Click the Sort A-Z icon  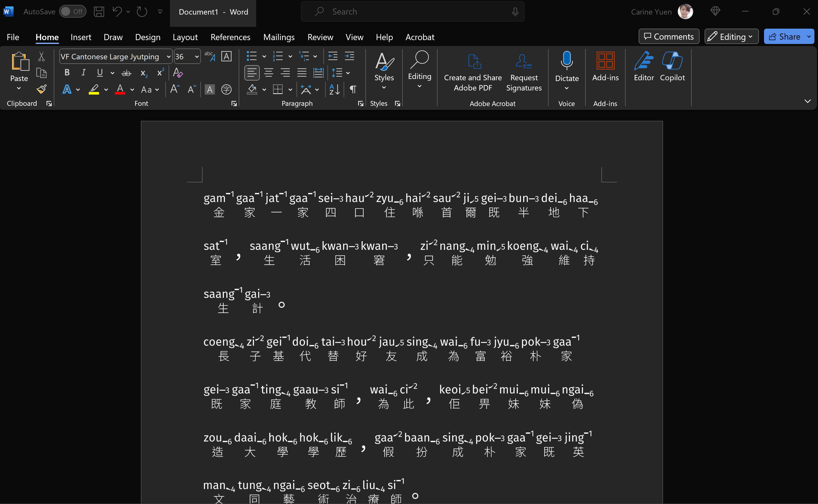point(334,89)
